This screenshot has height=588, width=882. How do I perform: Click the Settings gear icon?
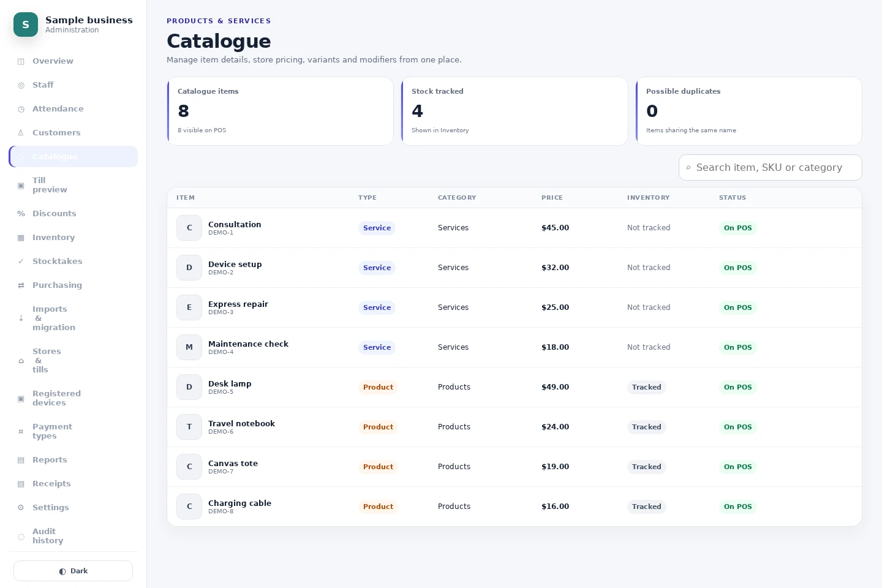21,508
